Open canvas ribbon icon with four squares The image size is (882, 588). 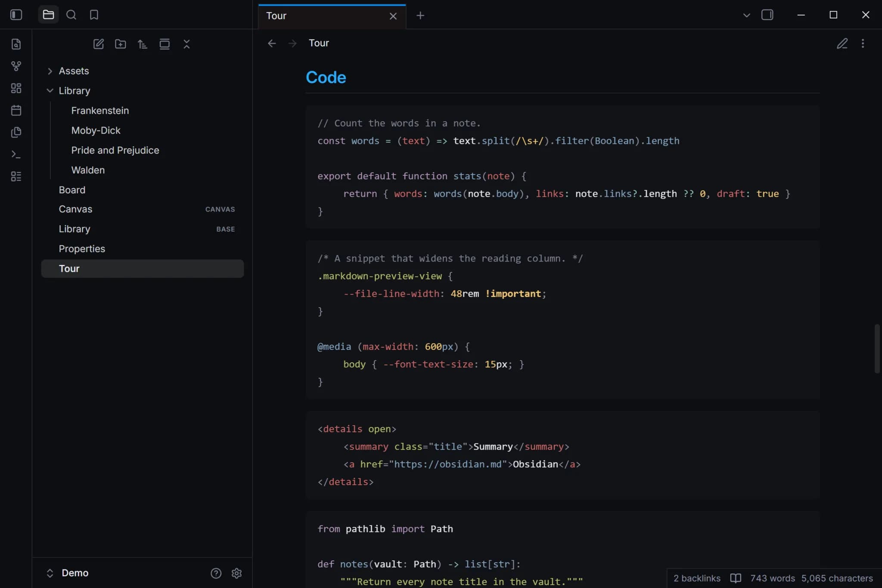click(x=16, y=88)
